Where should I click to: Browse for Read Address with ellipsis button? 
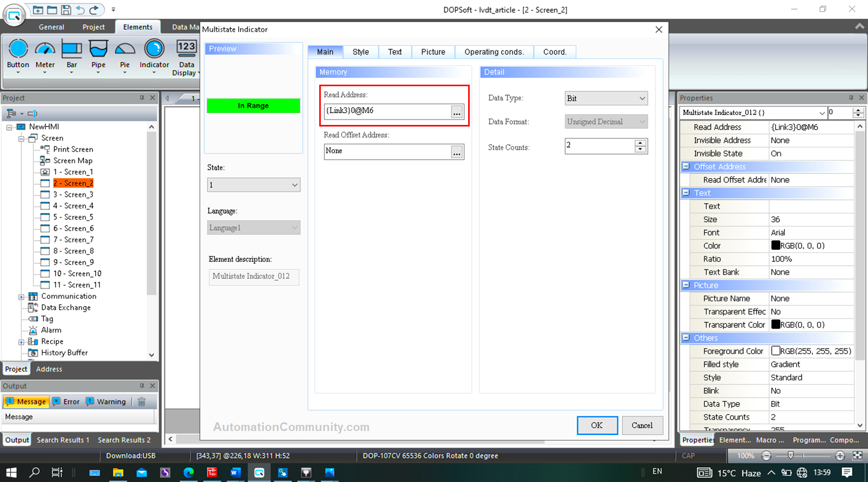click(x=456, y=111)
